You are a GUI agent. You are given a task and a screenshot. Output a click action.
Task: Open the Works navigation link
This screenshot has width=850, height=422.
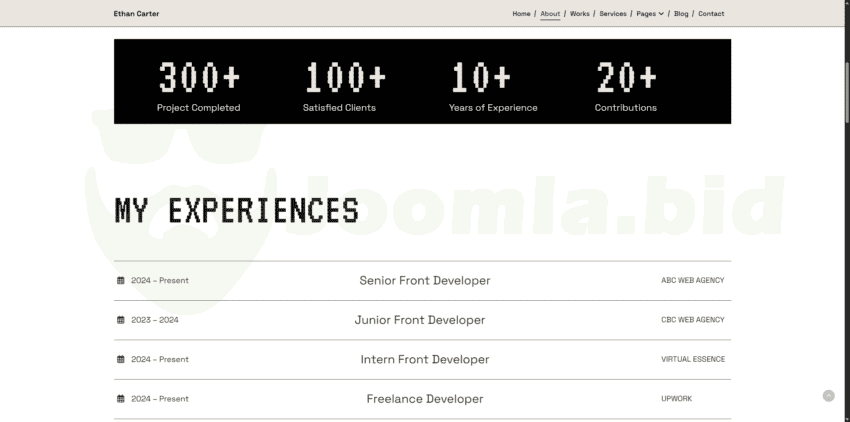tap(579, 14)
